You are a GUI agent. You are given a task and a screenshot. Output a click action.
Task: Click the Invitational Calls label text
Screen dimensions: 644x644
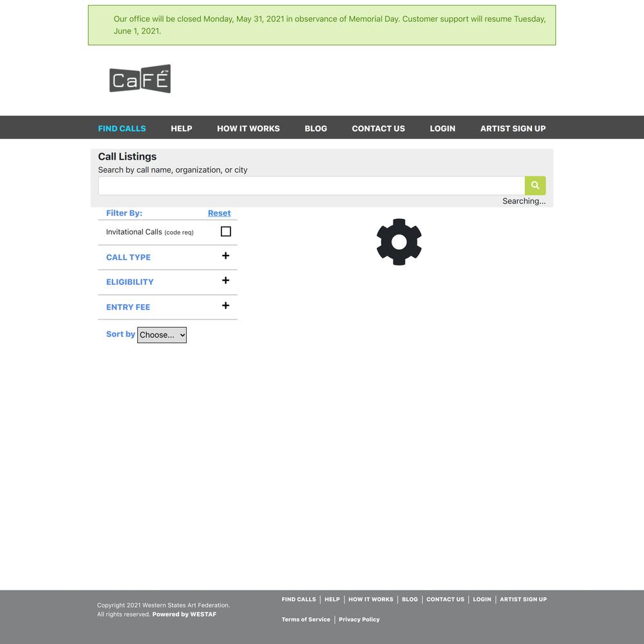click(149, 232)
